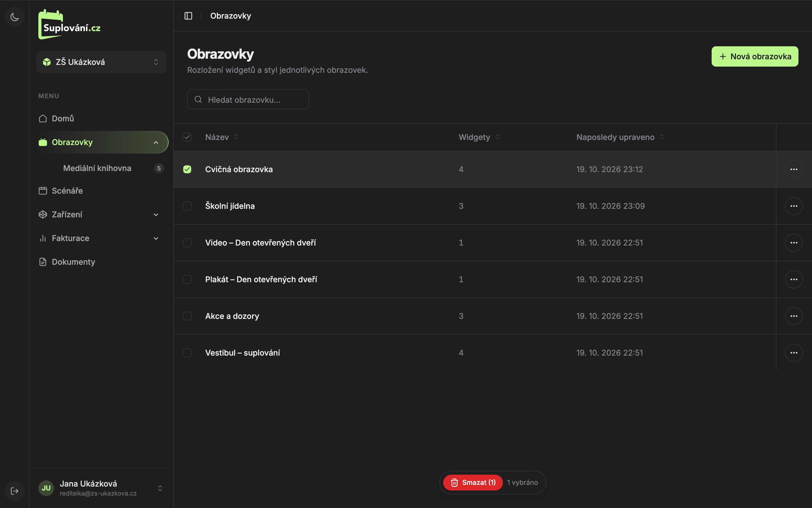Open actions menu for Školní jídelna
The height and width of the screenshot is (508, 812).
point(794,206)
